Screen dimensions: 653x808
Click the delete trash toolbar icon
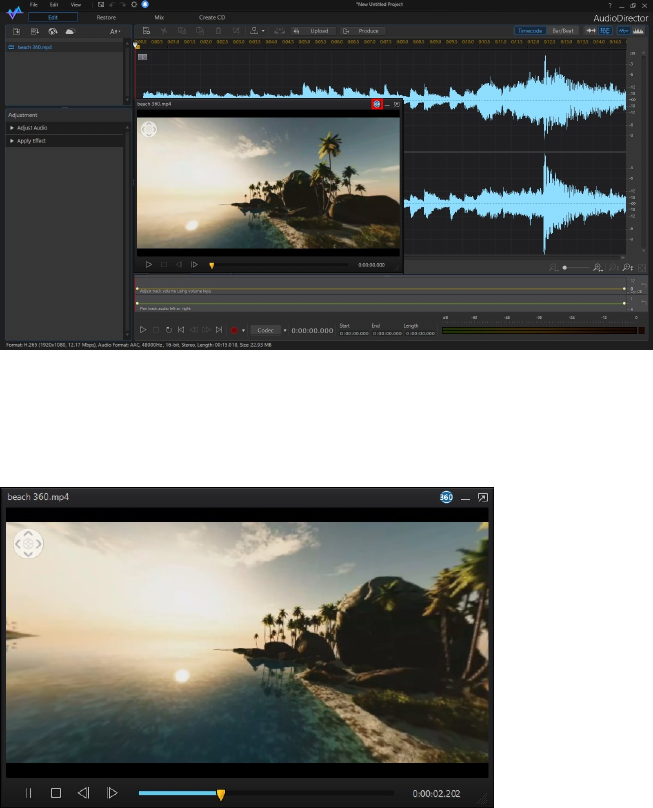point(218,31)
